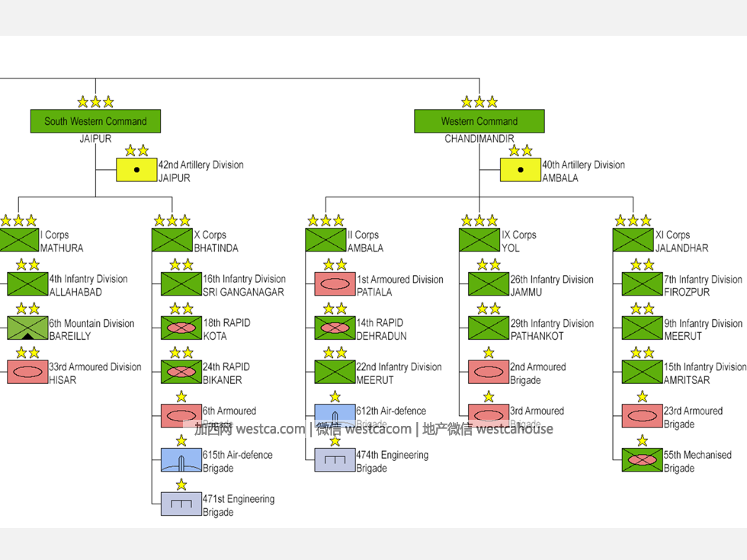The height and width of the screenshot is (560, 747).
Task: Click the 'SRI GANGANAGAR' location text
Action: 243,292
